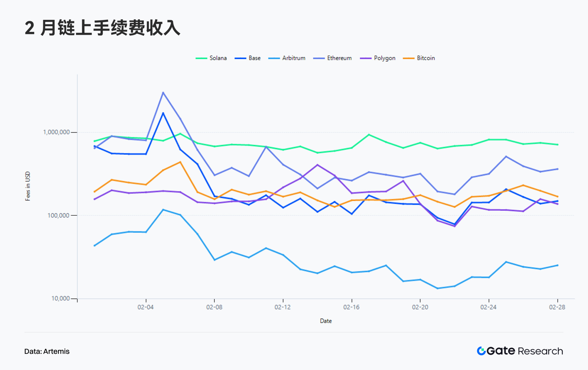Click the chart title heading text
Viewport: 588px width, 370px height.
point(102,28)
